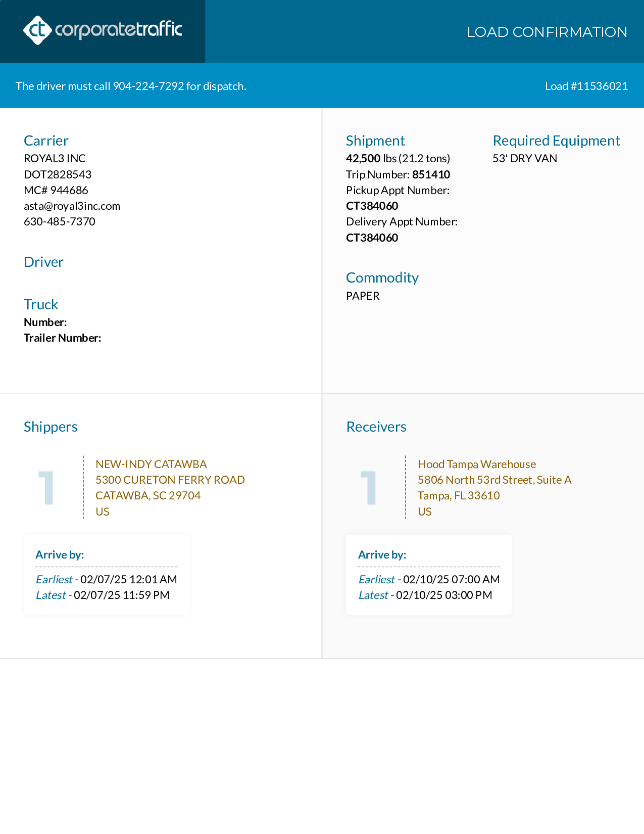Click Trip Number 851410

coord(398,174)
